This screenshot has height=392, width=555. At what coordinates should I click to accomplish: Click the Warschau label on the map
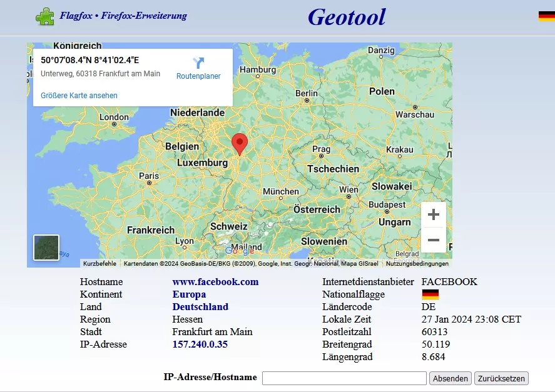(x=415, y=114)
